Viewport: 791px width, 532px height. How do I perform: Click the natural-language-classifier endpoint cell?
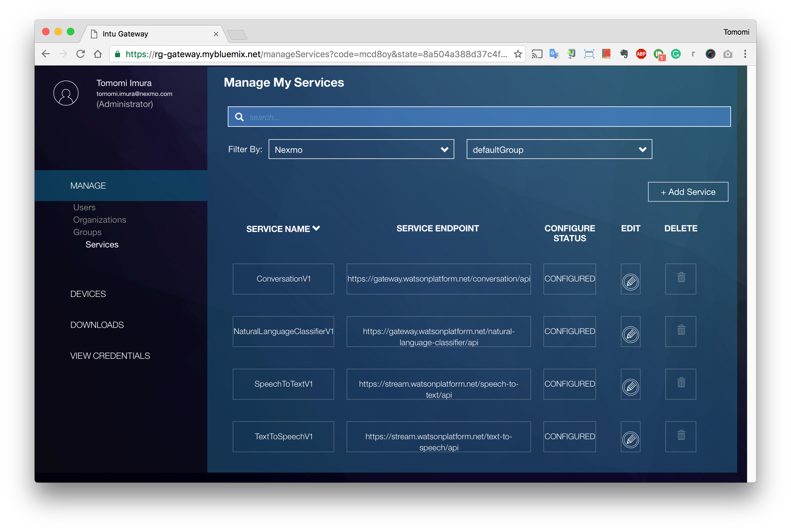[439, 332]
